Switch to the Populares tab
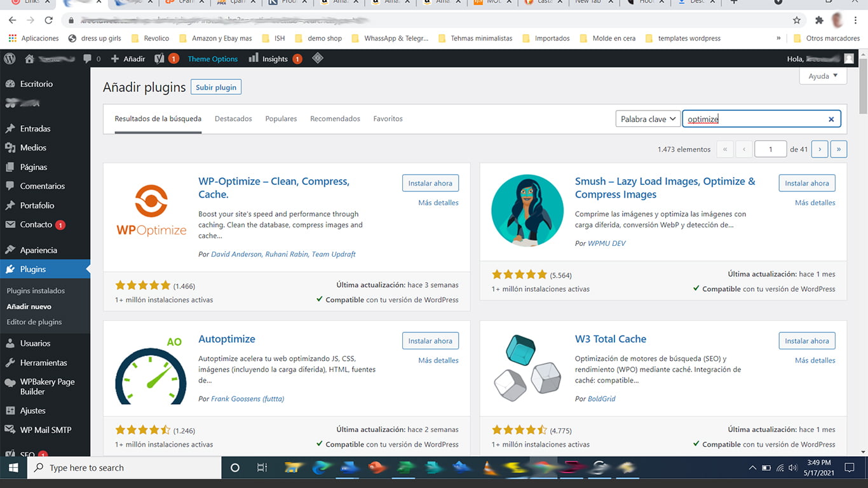868x488 pixels. pos(281,118)
